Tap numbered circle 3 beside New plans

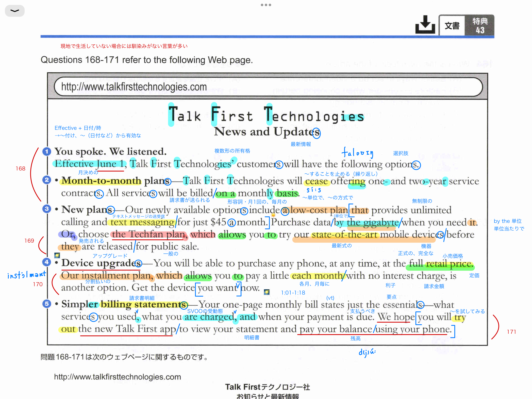[47, 209]
